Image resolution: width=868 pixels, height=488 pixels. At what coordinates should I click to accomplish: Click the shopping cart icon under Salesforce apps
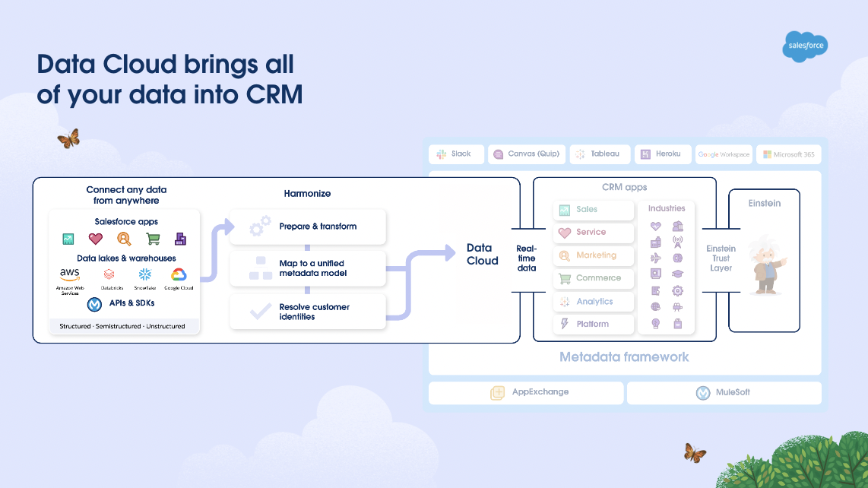pos(152,239)
